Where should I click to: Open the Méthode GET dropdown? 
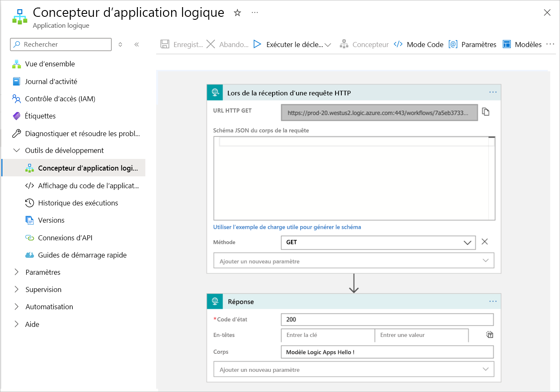378,242
